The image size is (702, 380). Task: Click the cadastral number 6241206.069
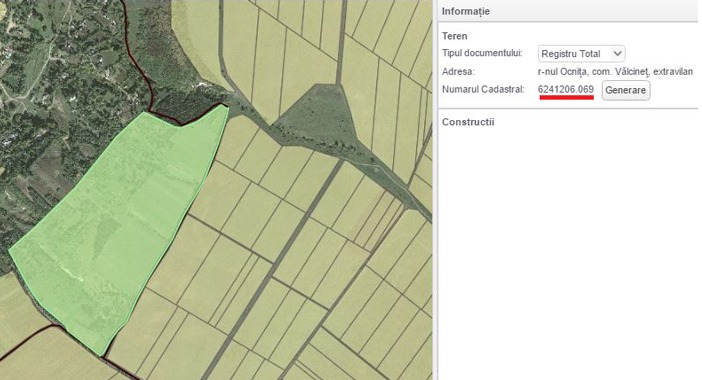point(566,89)
